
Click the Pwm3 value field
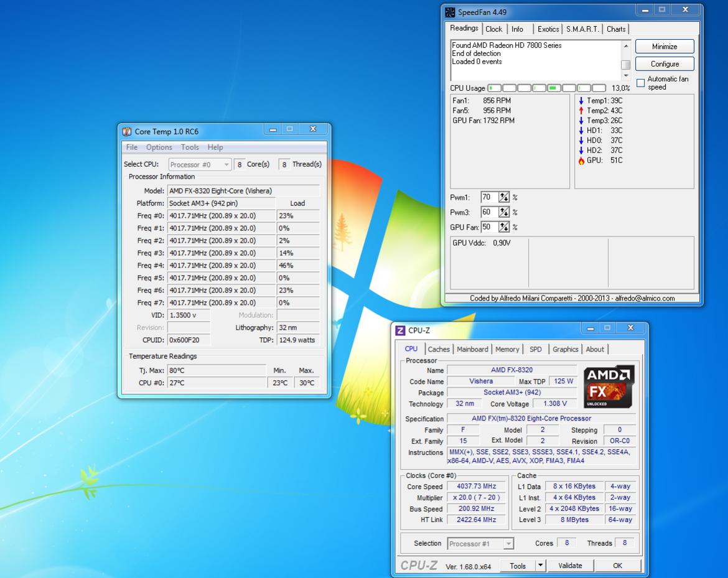coord(489,212)
